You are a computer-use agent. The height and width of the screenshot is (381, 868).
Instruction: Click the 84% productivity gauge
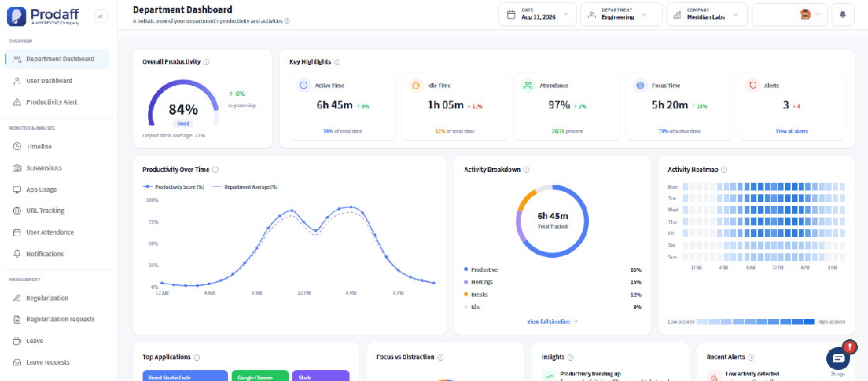tap(183, 104)
